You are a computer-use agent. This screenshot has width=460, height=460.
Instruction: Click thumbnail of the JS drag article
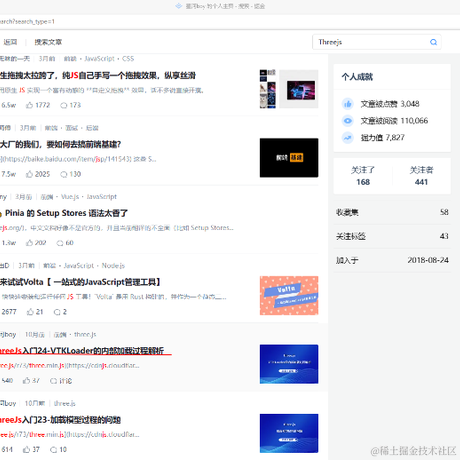(x=289, y=89)
